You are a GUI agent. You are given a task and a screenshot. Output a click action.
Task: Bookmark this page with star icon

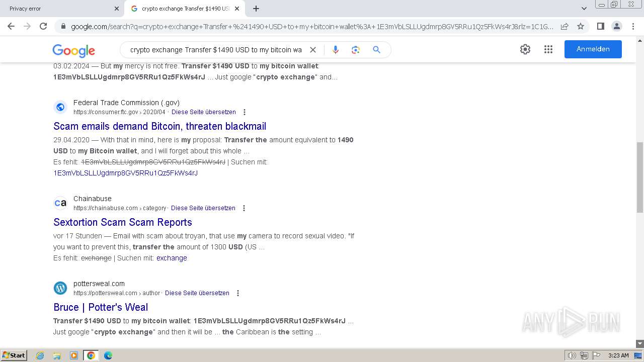click(x=581, y=26)
